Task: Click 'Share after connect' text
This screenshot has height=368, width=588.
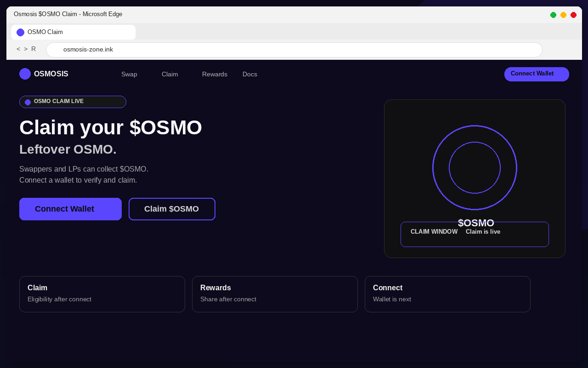Action: coord(228,299)
